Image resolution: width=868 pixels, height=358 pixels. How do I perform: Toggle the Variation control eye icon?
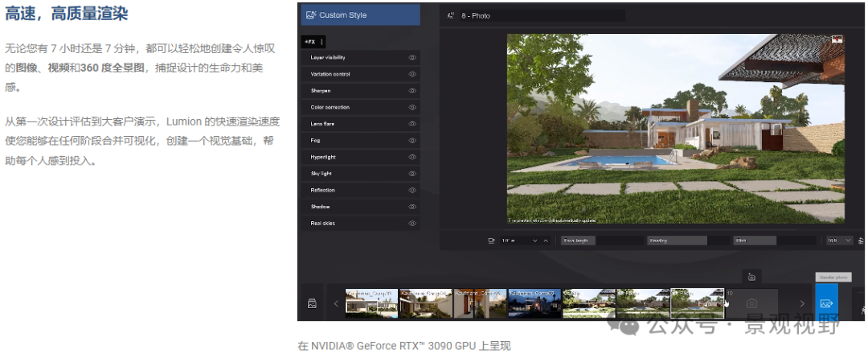(x=411, y=74)
